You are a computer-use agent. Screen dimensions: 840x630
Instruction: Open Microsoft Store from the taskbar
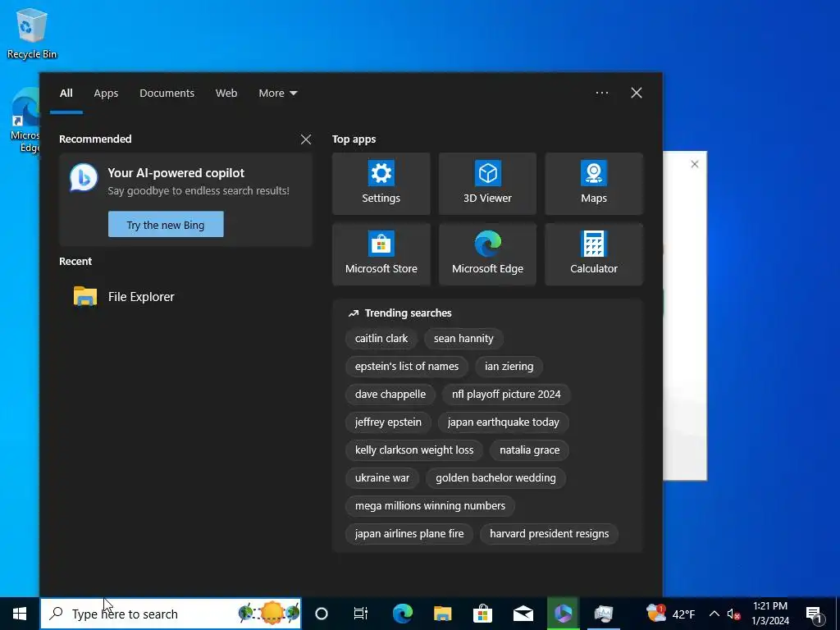[482, 614]
